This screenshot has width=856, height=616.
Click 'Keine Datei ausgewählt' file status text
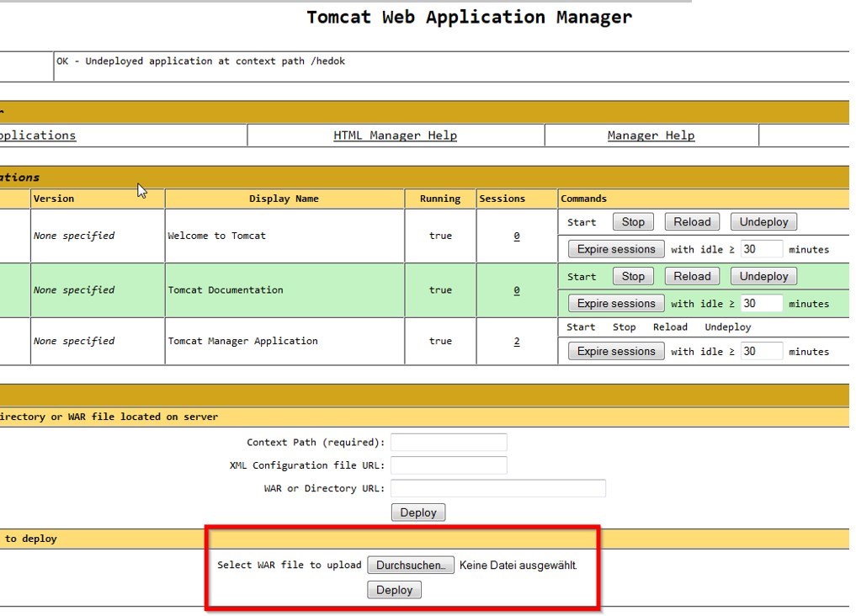(518, 566)
